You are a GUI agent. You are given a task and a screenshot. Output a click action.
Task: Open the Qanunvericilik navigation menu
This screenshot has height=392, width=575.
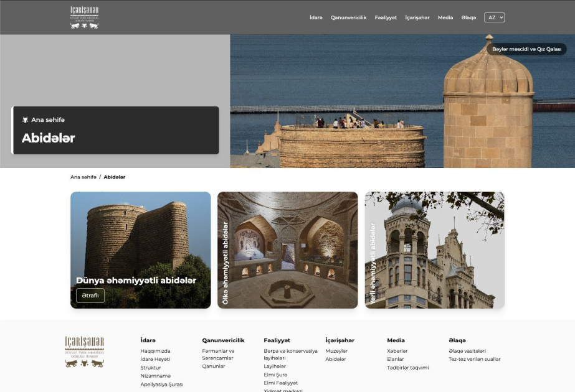tap(348, 17)
